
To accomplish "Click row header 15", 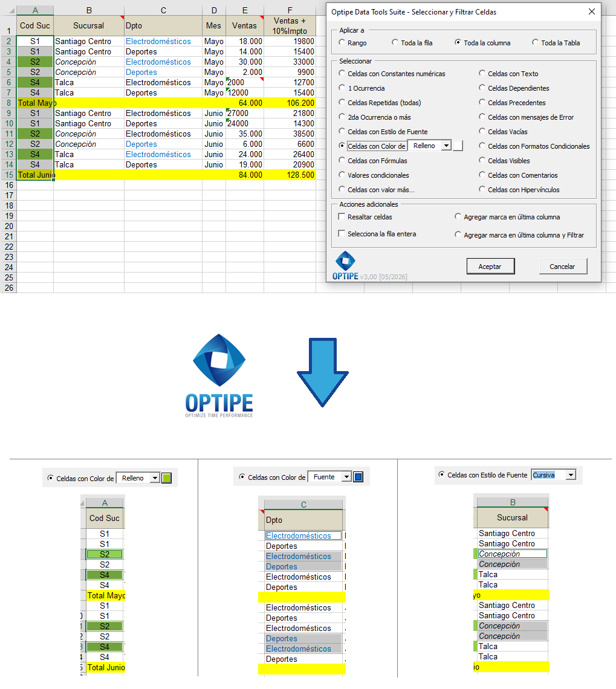I will click(x=9, y=175).
